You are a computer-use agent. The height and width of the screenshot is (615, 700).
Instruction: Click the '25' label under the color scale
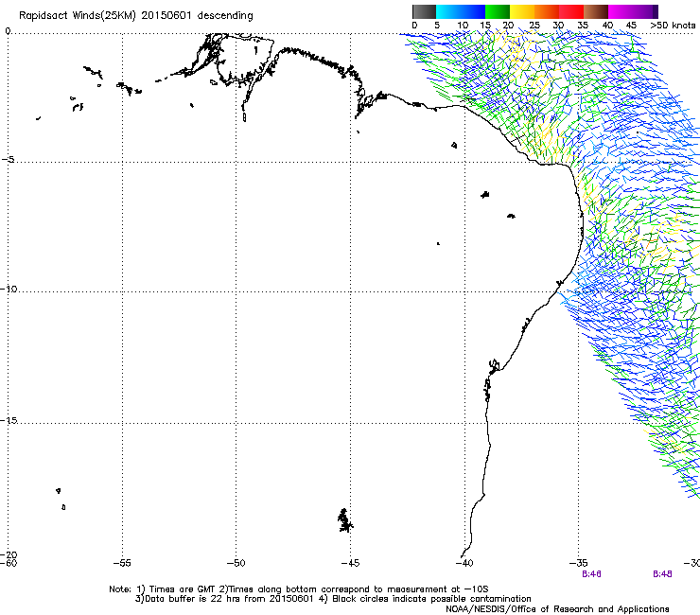[534, 26]
